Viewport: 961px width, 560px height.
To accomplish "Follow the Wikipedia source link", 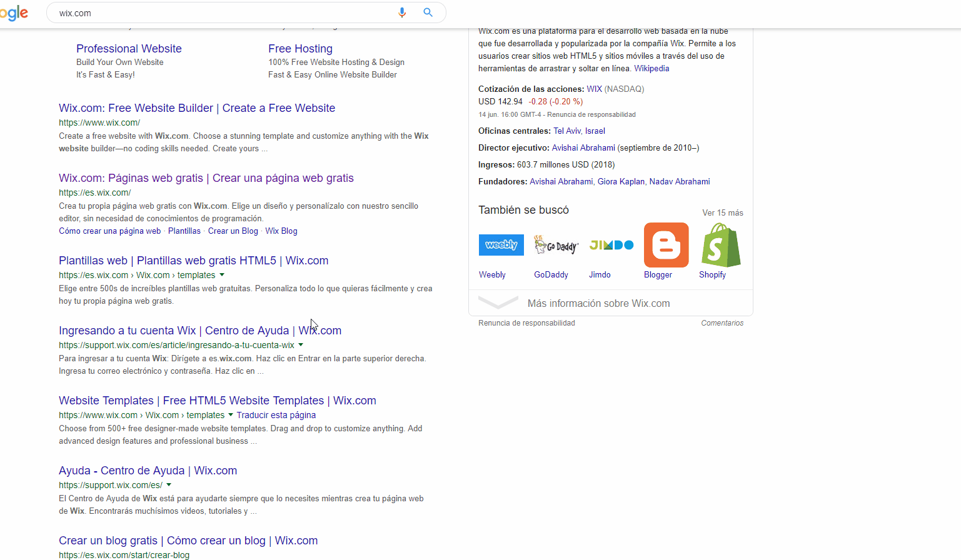I will [x=652, y=69].
